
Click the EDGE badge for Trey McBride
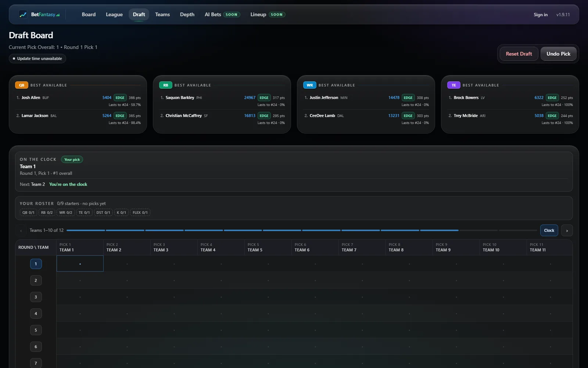(x=552, y=116)
